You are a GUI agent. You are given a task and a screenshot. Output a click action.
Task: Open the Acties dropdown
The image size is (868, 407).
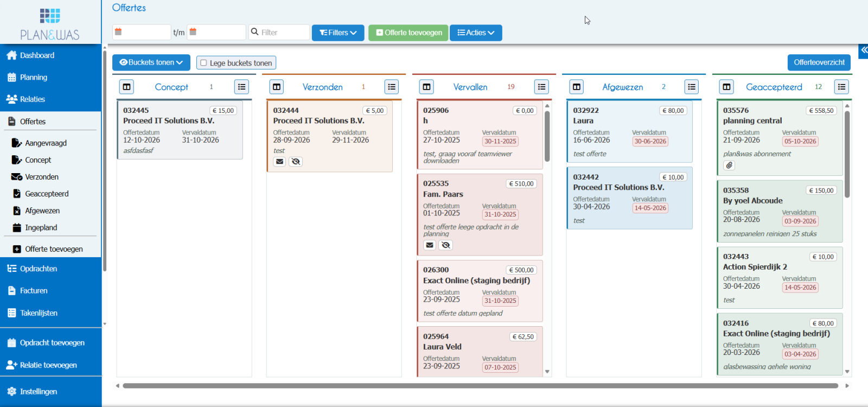click(x=476, y=33)
